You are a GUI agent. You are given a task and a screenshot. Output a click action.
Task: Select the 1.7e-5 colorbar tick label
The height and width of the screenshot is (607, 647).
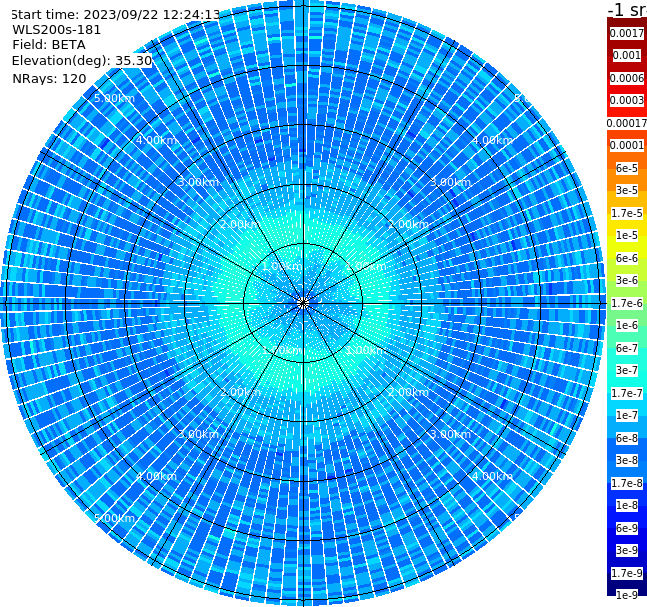pyautogui.click(x=627, y=213)
